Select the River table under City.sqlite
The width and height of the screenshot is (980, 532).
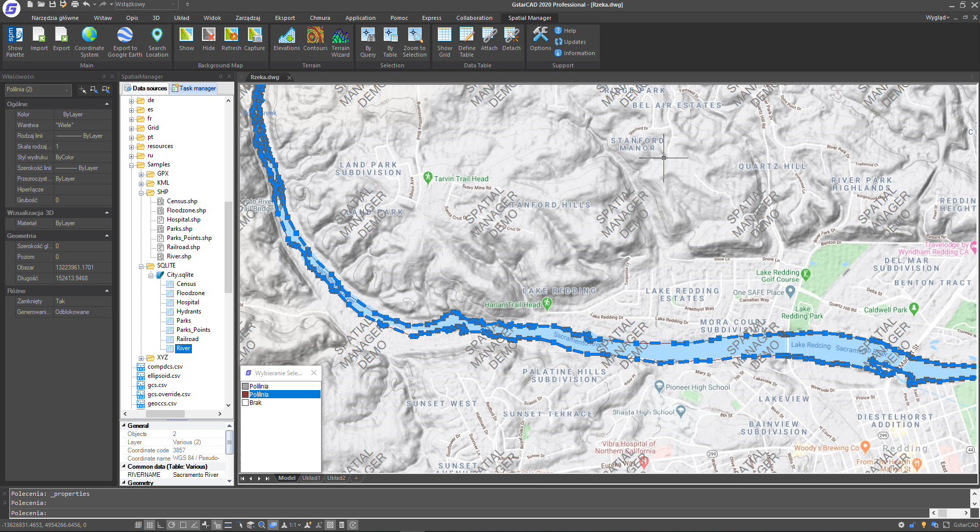click(x=183, y=348)
